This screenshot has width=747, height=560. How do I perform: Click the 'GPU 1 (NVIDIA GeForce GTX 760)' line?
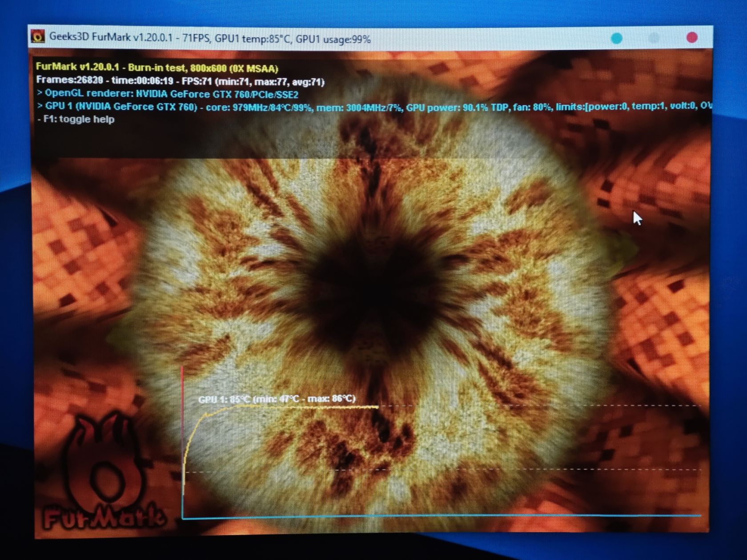374,106
